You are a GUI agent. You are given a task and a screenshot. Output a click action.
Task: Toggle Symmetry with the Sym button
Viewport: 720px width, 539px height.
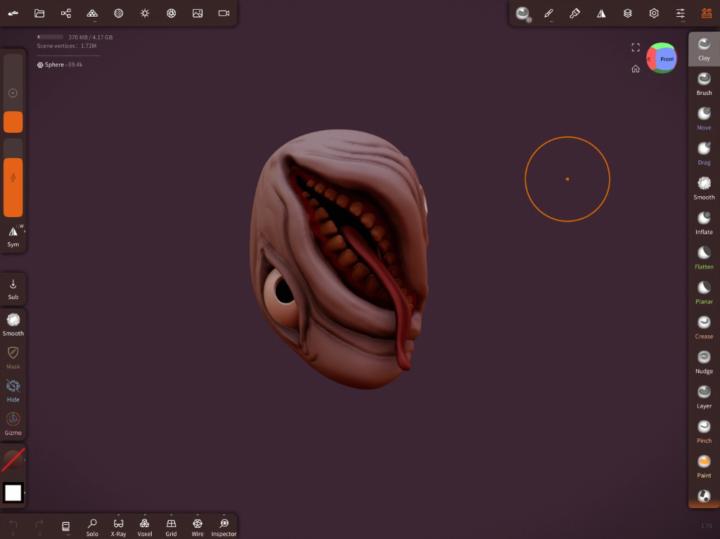pos(13,235)
